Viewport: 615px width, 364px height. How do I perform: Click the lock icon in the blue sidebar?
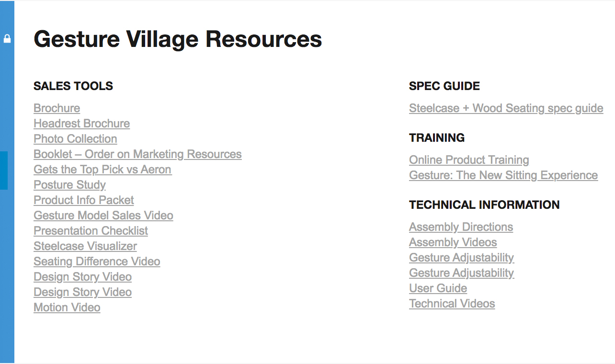click(7, 39)
